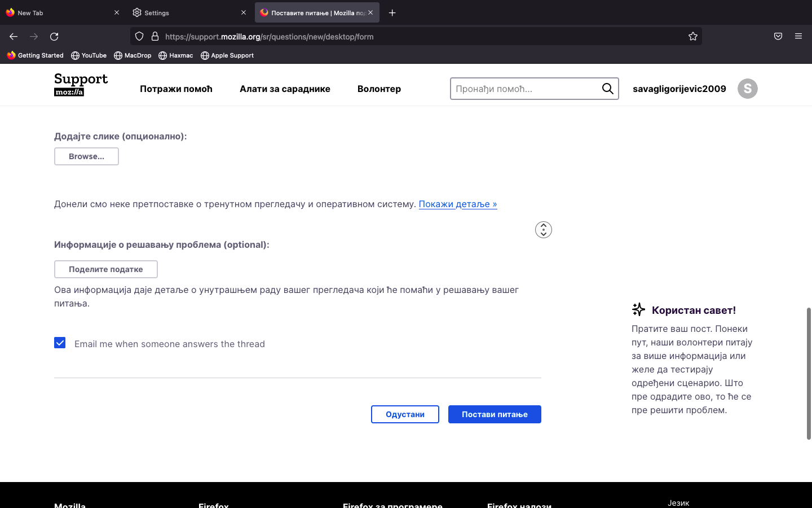
Task: Open the Firefox hamburger menu
Action: (x=798, y=37)
